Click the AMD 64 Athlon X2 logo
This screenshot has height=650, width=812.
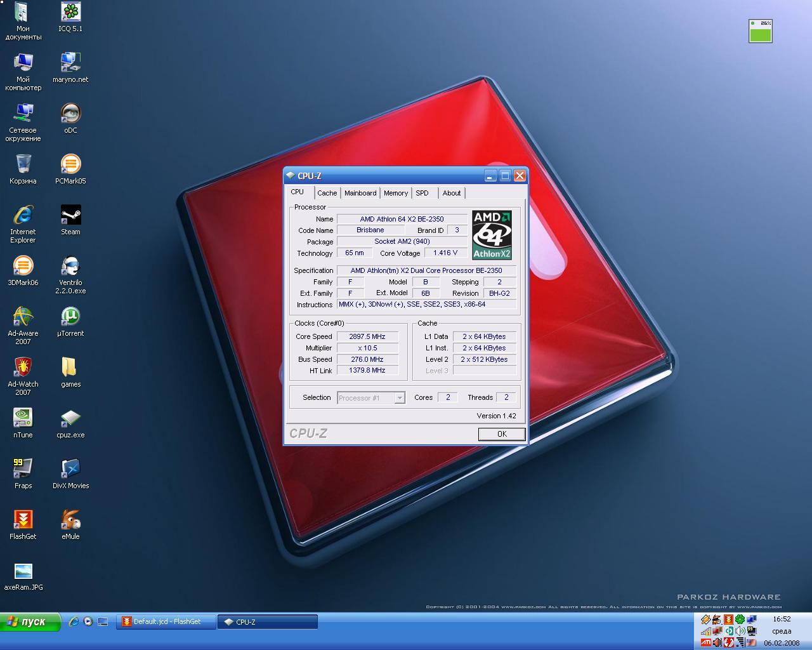click(492, 235)
